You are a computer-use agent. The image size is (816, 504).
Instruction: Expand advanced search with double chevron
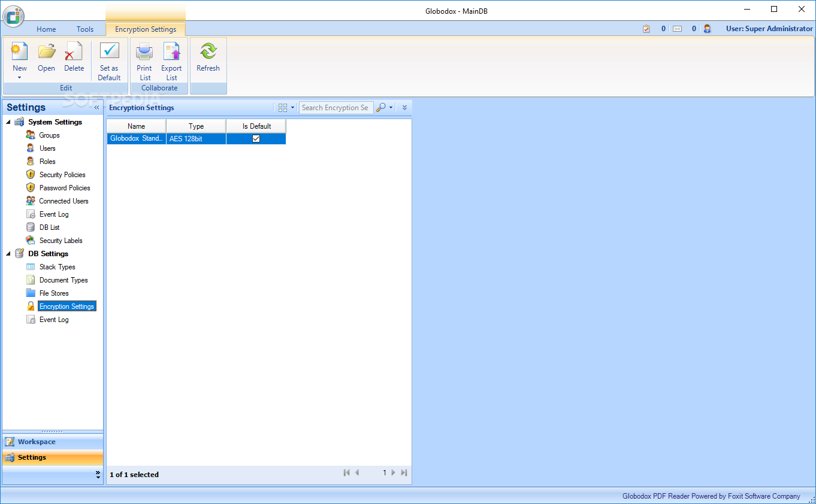point(404,108)
